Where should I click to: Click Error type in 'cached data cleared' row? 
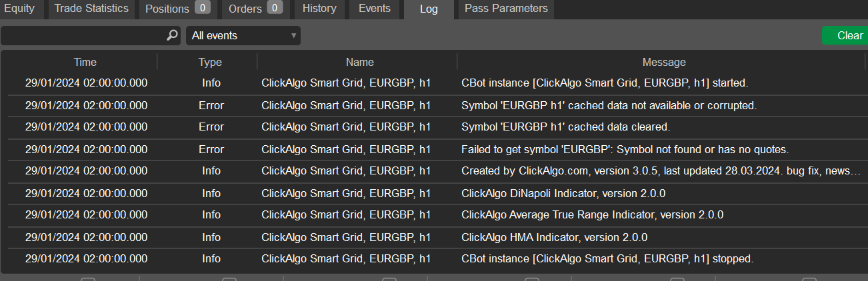211,127
